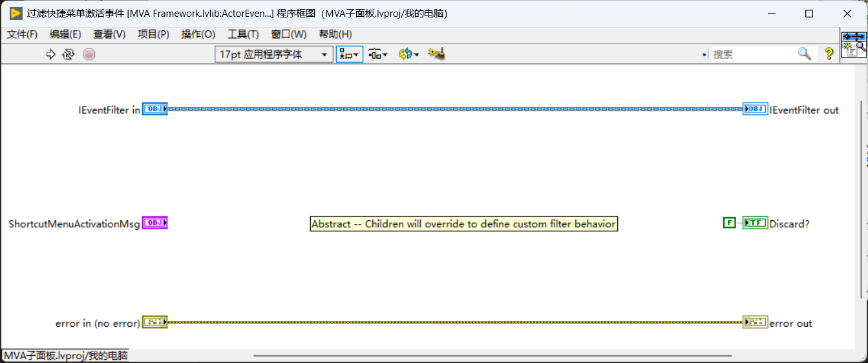Open the 查看(V) menu
This screenshot has width=868, height=363.
point(109,34)
